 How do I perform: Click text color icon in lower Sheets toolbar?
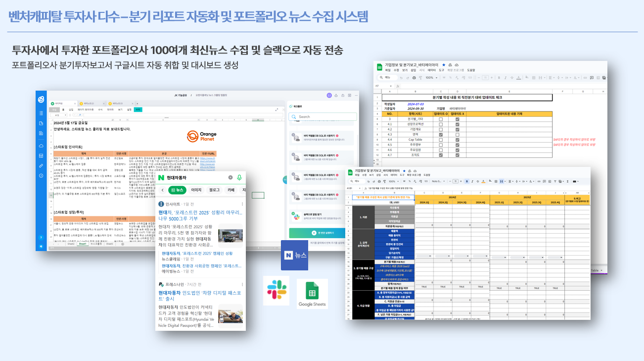coord(483,181)
